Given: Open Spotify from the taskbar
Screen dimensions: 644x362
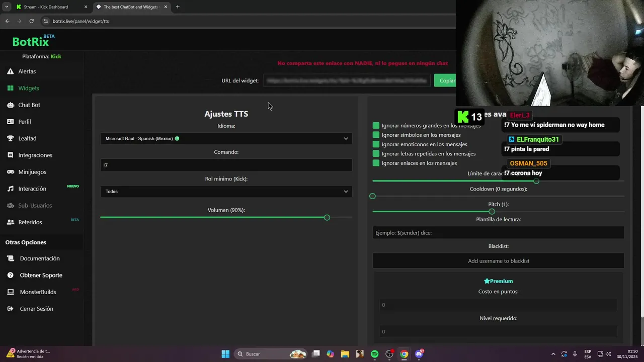Looking at the screenshot, I should click(375, 354).
